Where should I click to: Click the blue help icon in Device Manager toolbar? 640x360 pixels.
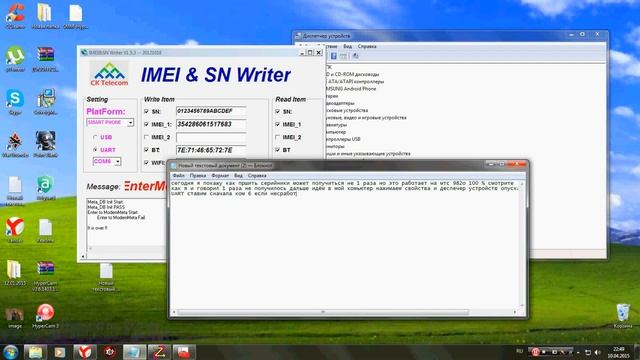click(333, 56)
